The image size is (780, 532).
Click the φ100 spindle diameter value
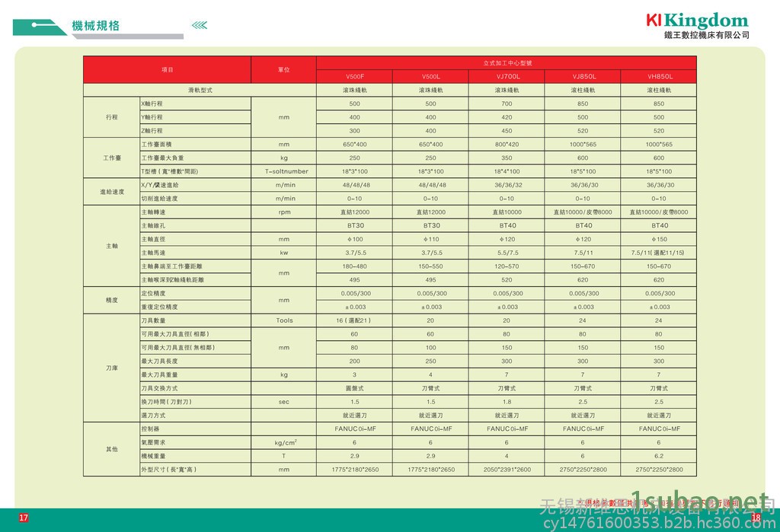[355, 239]
